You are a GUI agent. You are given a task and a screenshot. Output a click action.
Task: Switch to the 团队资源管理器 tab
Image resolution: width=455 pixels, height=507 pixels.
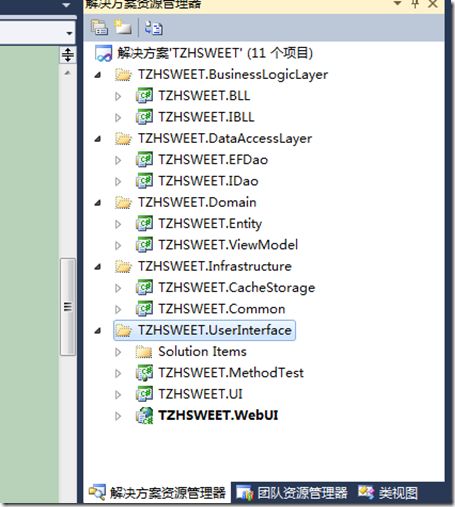292,493
